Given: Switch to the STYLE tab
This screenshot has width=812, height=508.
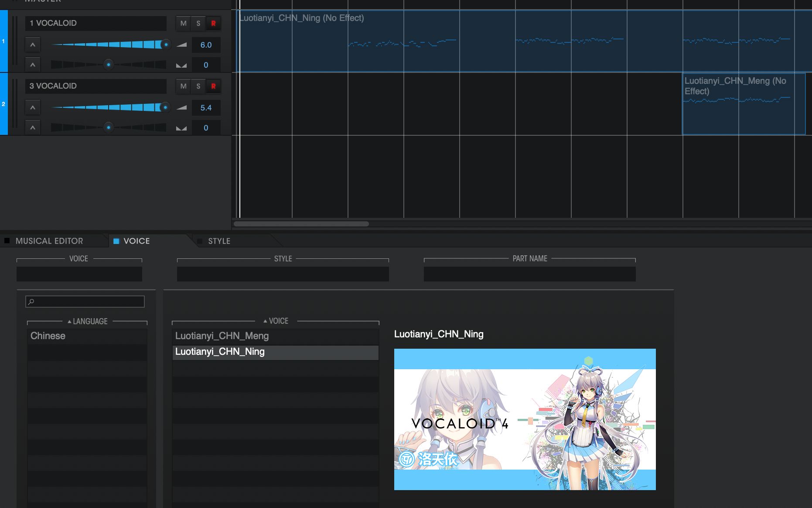Looking at the screenshot, I should 219,241.
